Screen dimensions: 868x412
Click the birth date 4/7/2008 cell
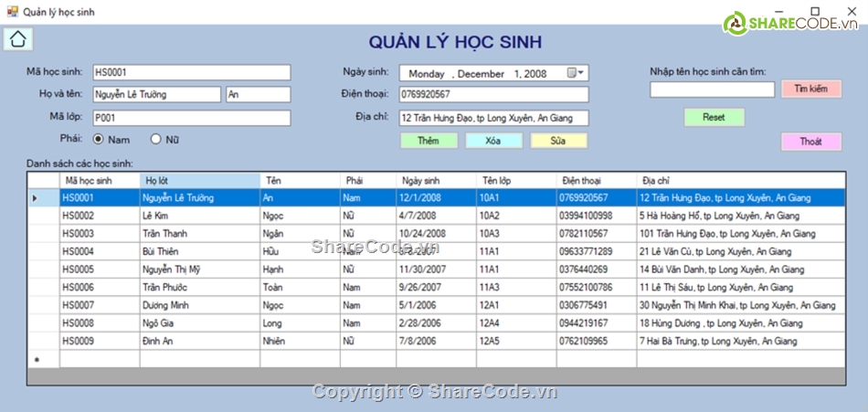click(436, 216)
